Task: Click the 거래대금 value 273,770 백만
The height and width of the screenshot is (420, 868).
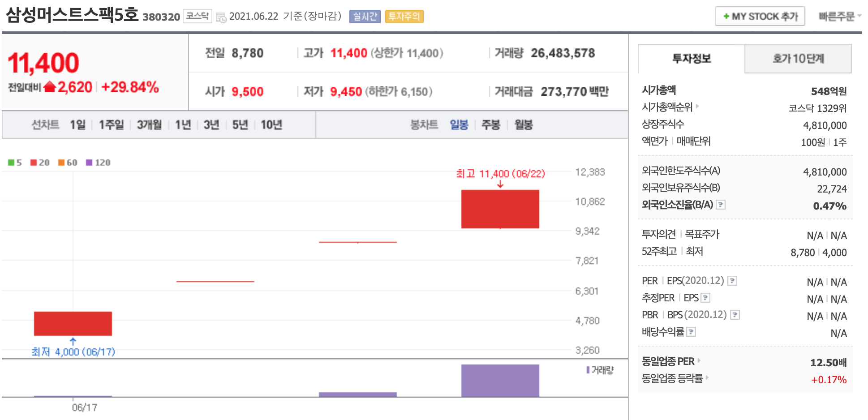Action: tap(575, 91)
